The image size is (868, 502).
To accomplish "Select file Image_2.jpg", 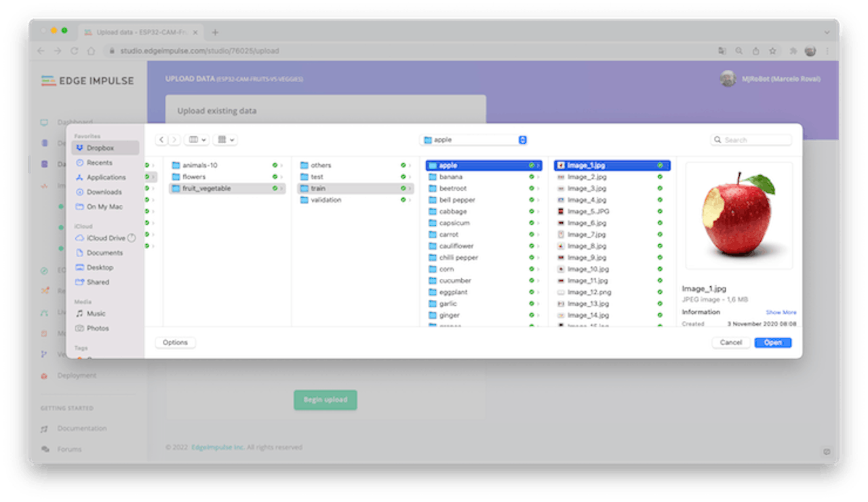I will [x=612, y=177].
